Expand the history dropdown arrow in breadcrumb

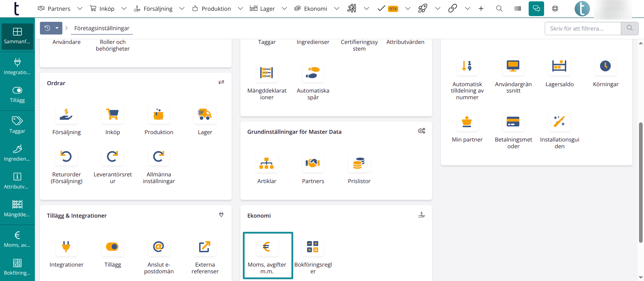click(57, 28)
